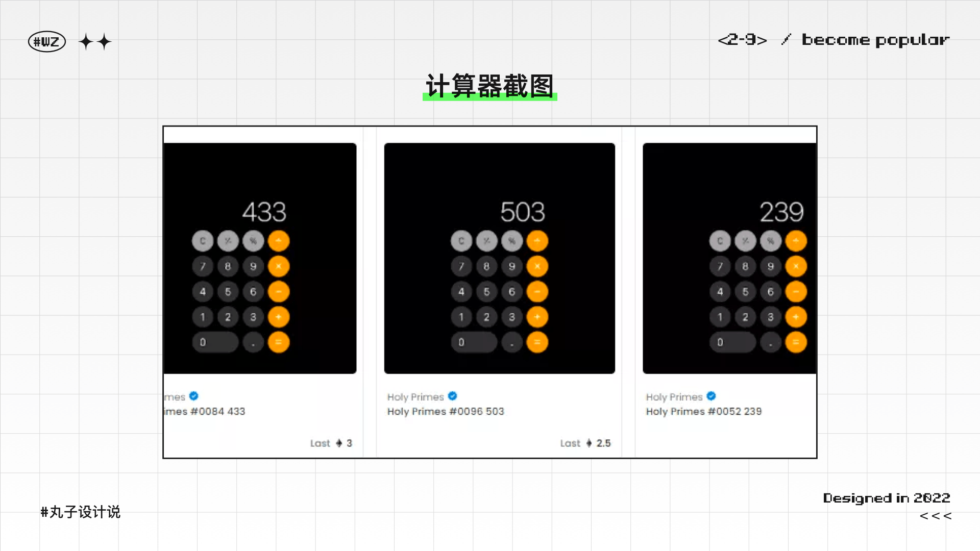Open Holy Primes collection link above #0096
980x551 pixels.
pos(415,397)
